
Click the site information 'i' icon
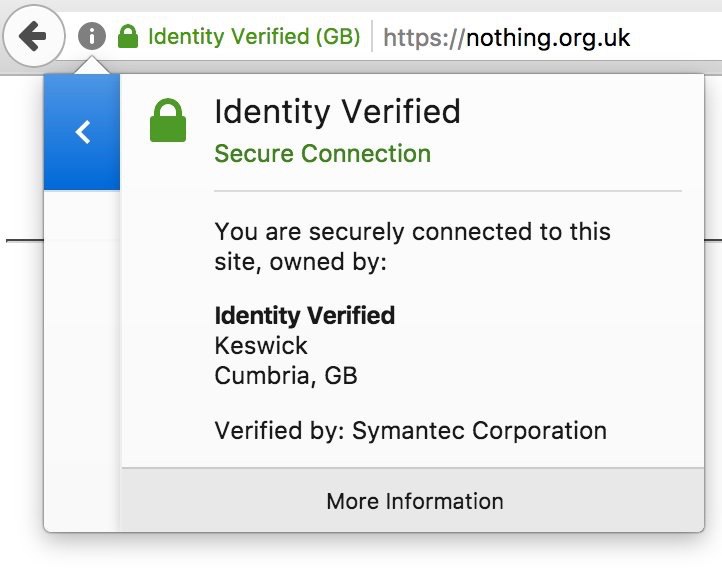point(92,36)
